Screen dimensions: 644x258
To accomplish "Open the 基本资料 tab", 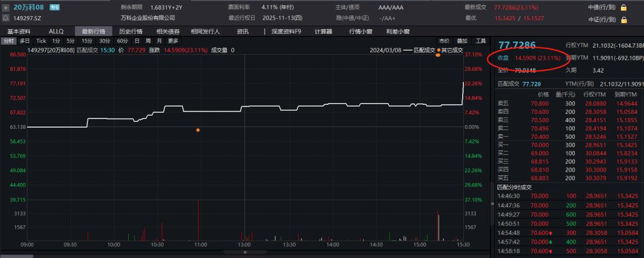I will pos(18,30).
